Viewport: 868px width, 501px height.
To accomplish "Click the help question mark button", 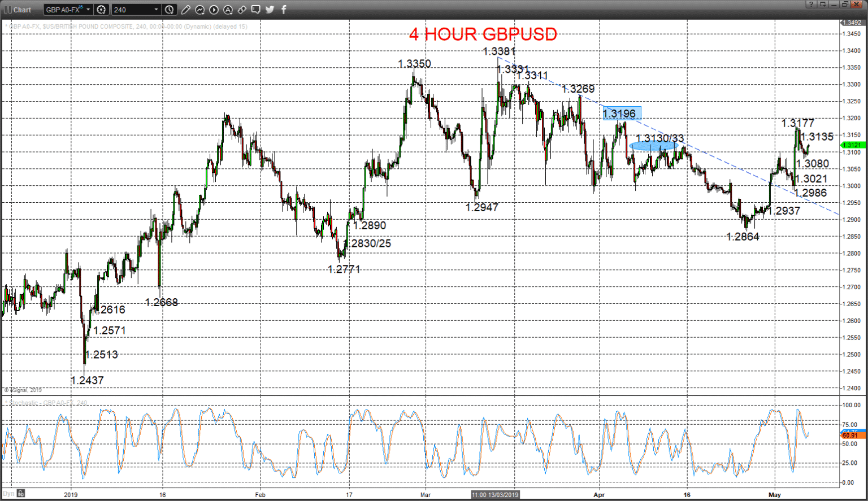I will pyautogui.click(x=811, y=4).
